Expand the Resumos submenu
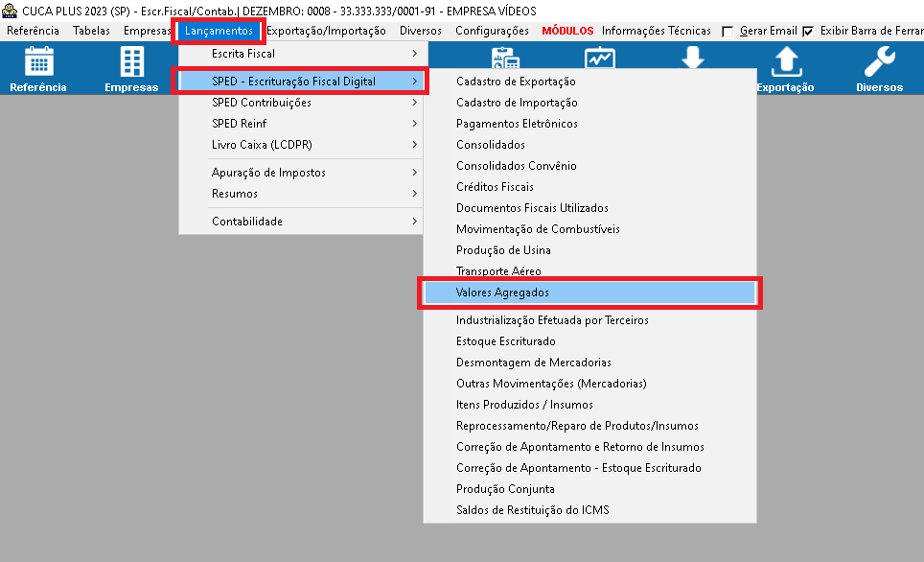The height and width of the screenshot is (562, 924). click(x=301, y=194)
